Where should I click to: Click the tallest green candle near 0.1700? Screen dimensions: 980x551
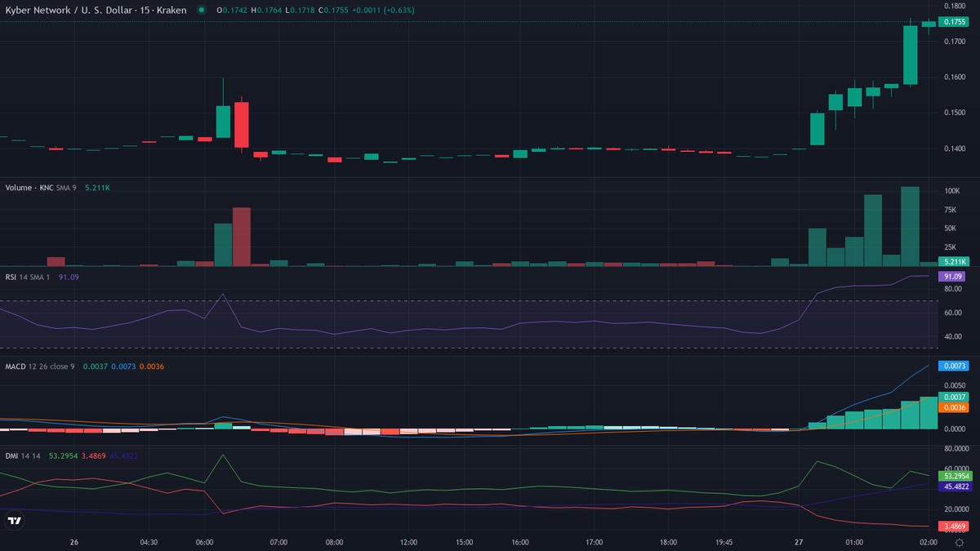[x=910, y=55]
